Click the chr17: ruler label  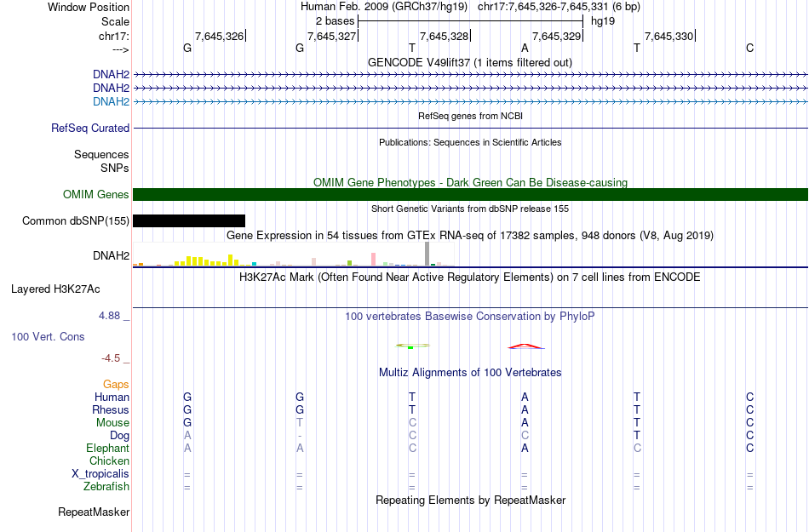[113, 36]
